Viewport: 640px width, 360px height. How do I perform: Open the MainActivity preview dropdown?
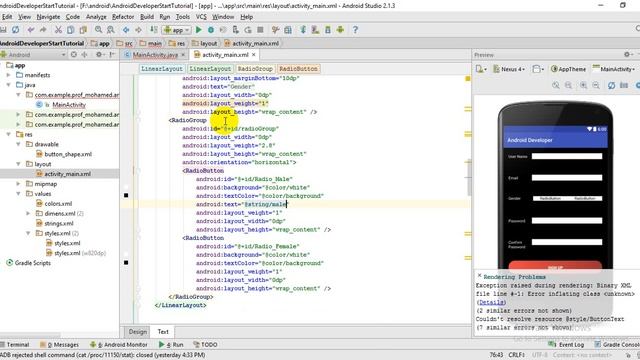pyautogui.click(x=613, y=69)
